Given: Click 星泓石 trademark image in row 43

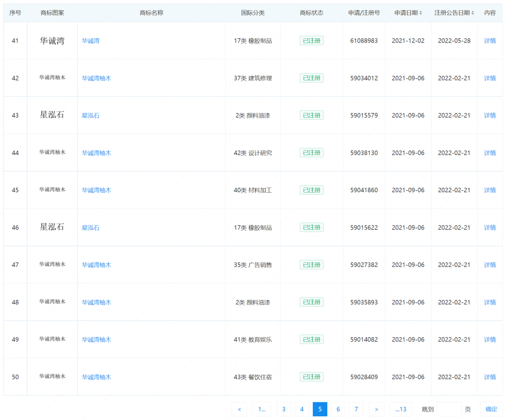Looking at the screenshot, I should pos(52,115).
